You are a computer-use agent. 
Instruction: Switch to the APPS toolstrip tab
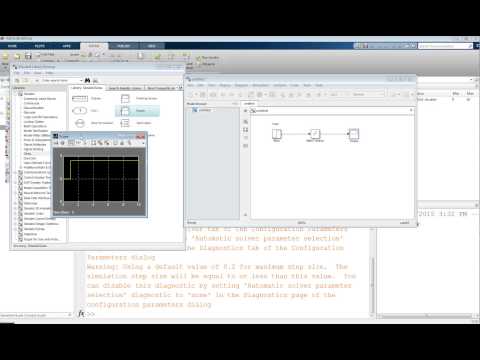click(x=66, y=46)
